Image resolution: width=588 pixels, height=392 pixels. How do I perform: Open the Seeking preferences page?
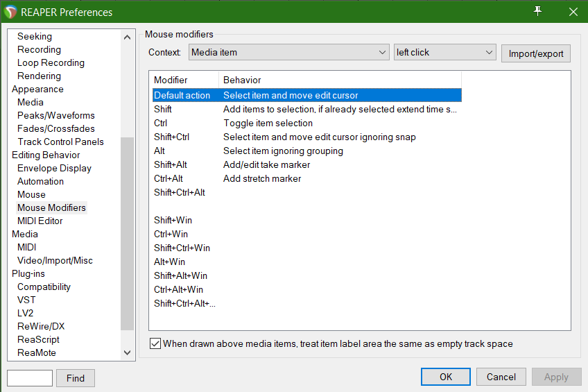click(x=35, y=36)
